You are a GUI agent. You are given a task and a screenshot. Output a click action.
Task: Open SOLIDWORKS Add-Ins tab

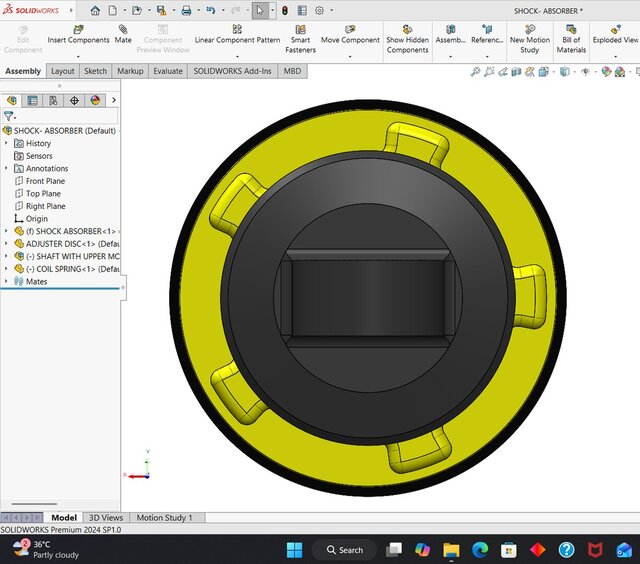point(232,71)
